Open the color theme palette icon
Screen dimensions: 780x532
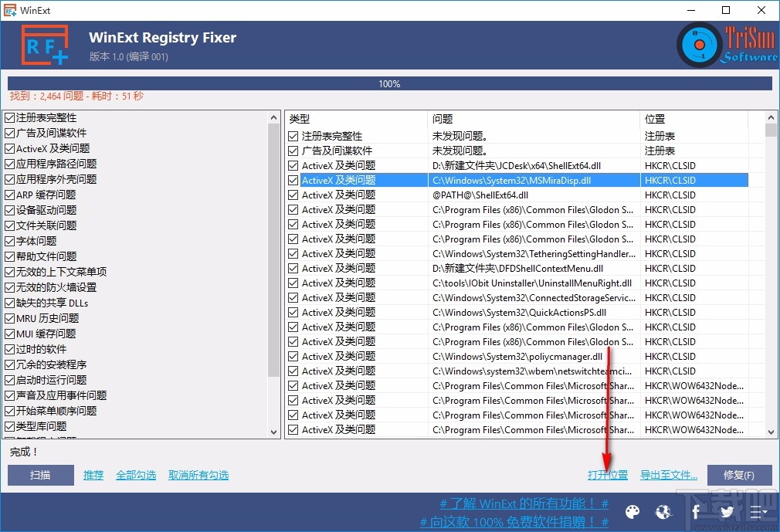[632, 512]
